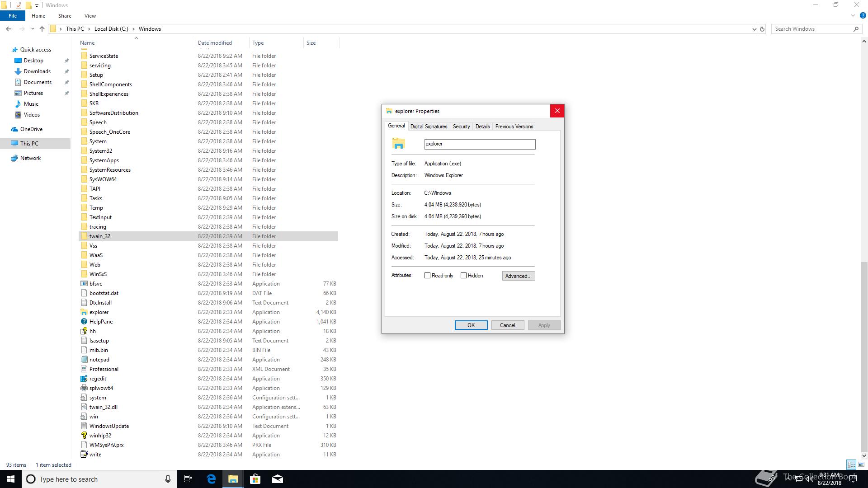Click the winhlp32 file icon

[84, 436]
